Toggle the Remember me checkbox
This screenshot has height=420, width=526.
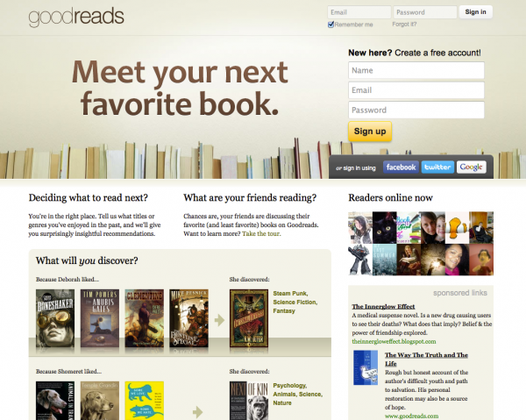pyautogui.click(x=331, y=25)
